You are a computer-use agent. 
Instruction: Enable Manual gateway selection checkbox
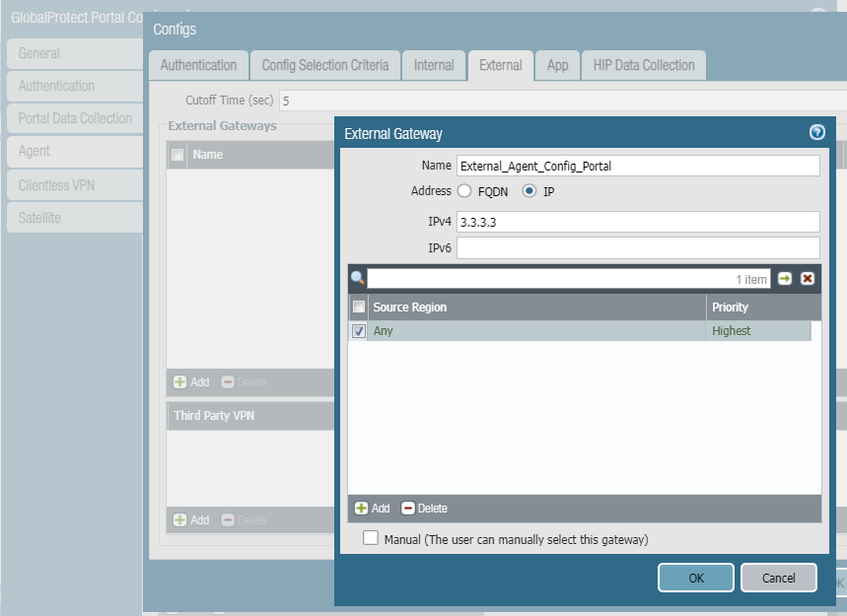371,538
